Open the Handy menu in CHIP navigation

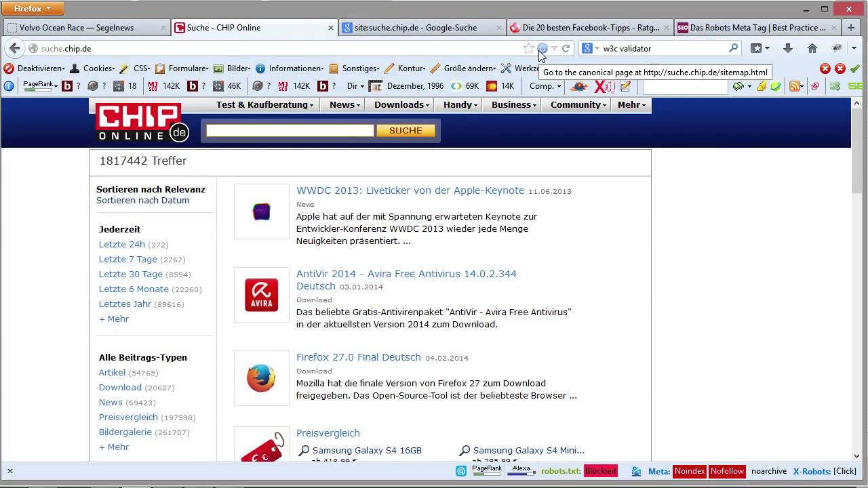[460, 104]
